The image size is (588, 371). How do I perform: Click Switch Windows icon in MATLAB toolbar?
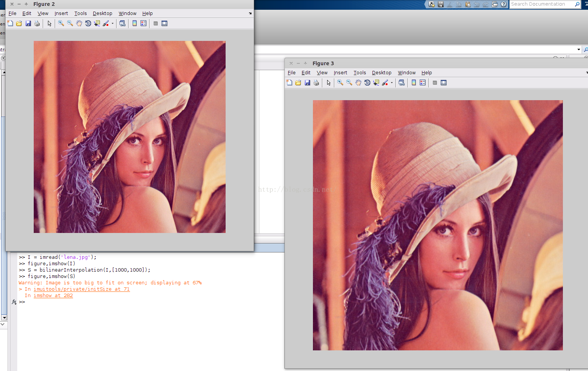pos(495,4)
